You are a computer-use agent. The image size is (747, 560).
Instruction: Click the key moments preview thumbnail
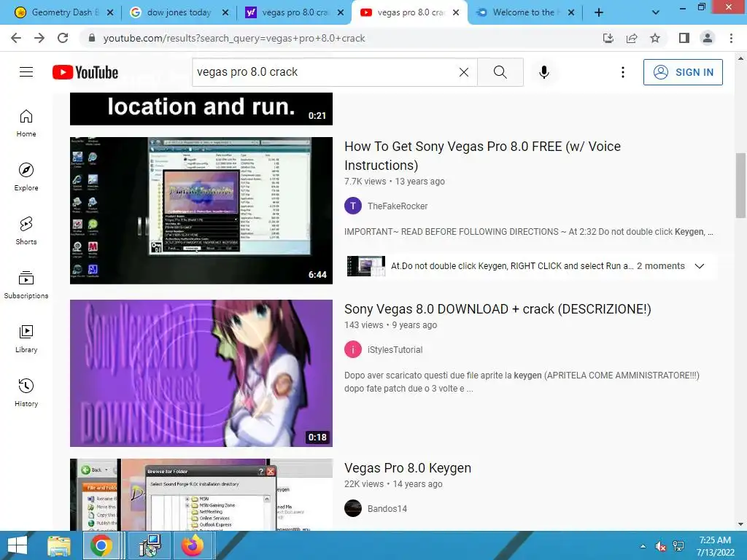pyautogui.click(x=366, y=265)
